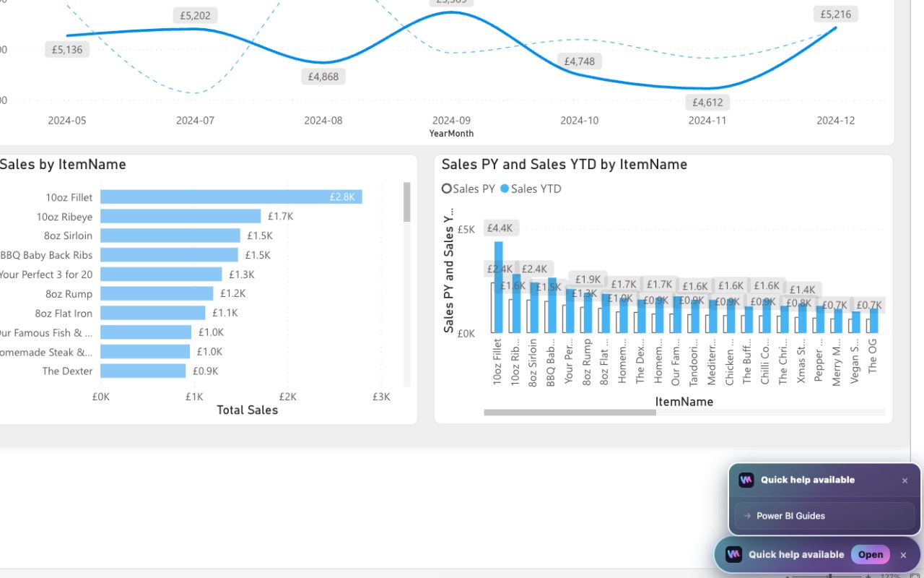
Task: Click the £5,136 data label for 2024-05
Action: point(67,50)
